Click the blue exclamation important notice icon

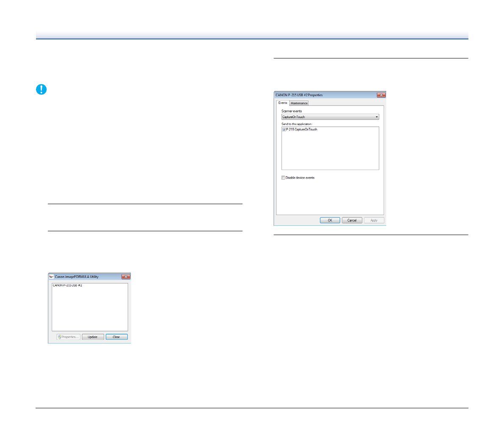tap(41, 89)
